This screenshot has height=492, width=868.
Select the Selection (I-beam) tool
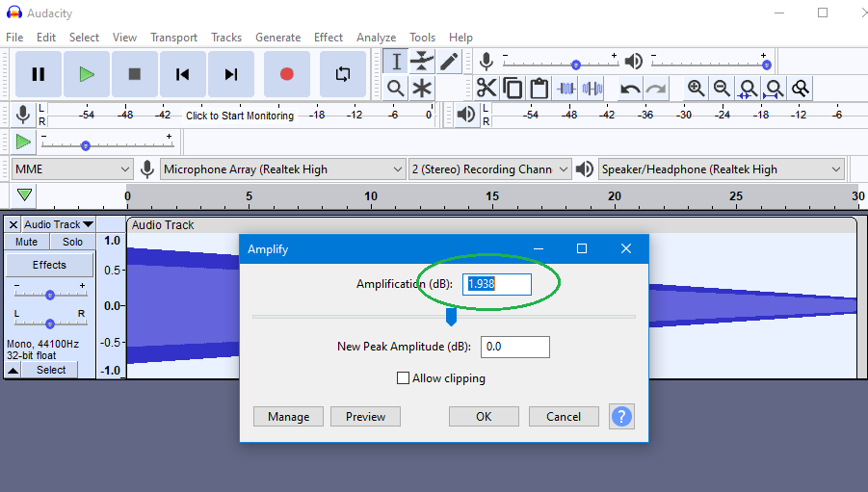tap(396, 62)
